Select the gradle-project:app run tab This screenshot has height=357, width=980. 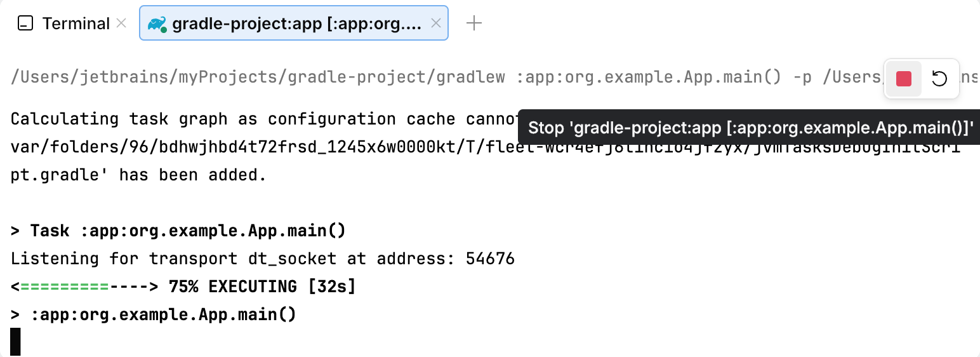tap(296, 24)
